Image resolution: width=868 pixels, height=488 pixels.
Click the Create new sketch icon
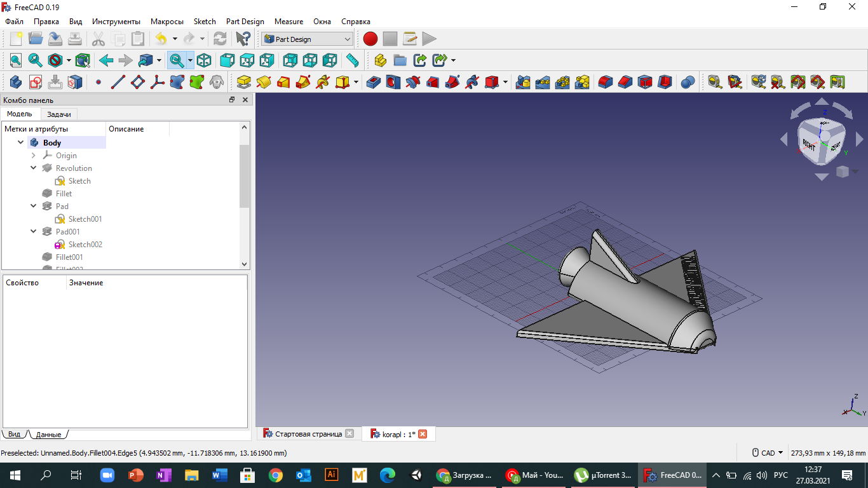click(36, 82)
